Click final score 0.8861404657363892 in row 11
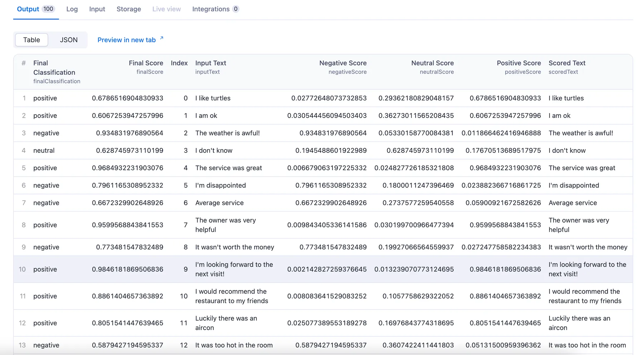The width and height of the screenshot is (644, 355). tap(127, 296)
